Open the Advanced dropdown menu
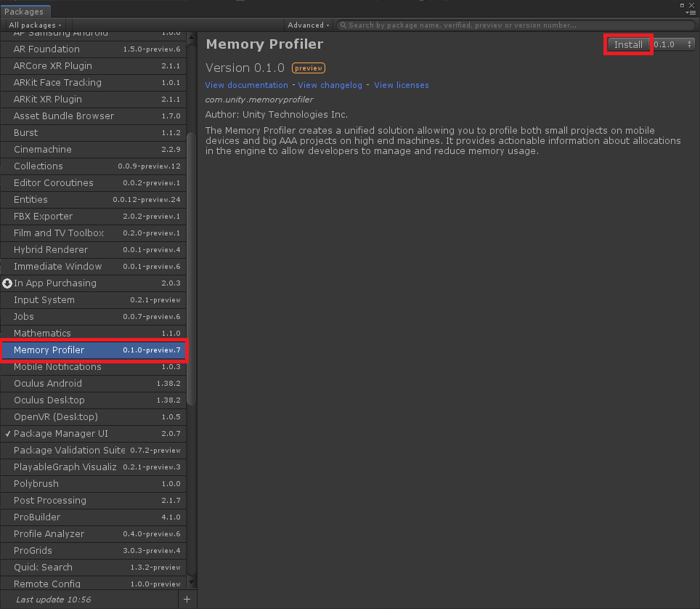 coord(308,25)
